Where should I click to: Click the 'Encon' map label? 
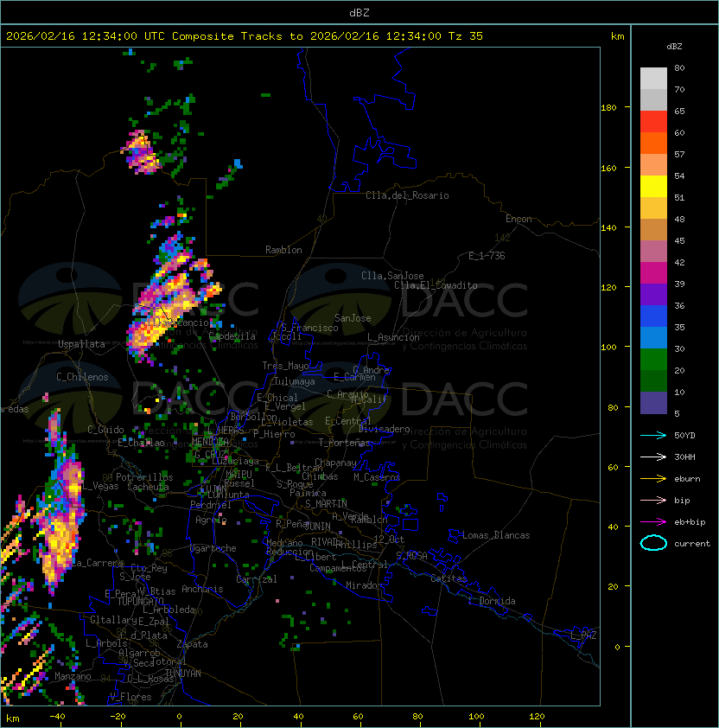pos(519,219)
